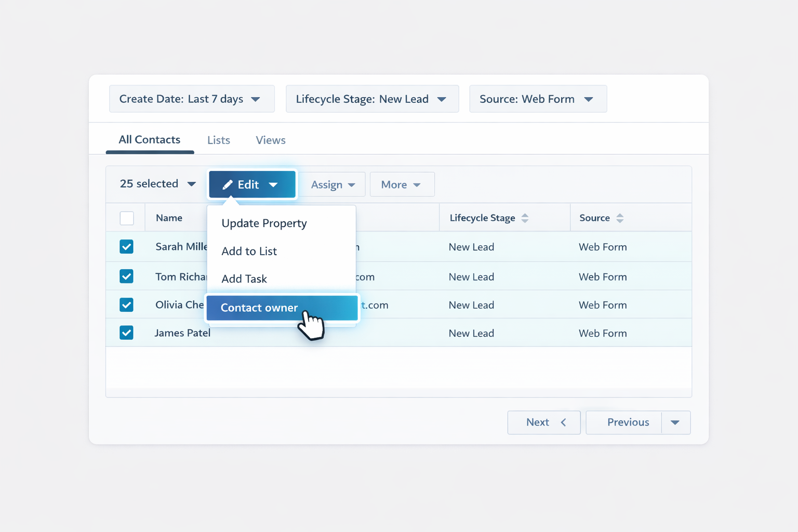Open the Source: Web Form filter

tap(538, 99)
